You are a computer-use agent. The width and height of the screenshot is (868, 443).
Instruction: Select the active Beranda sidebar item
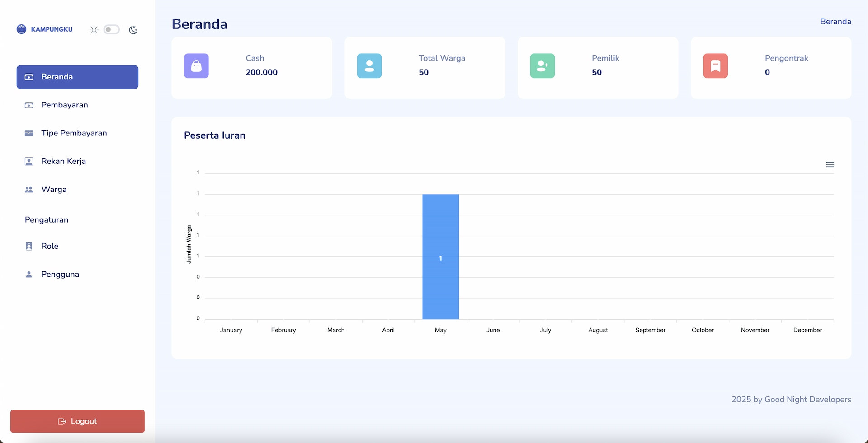(77, 77)
